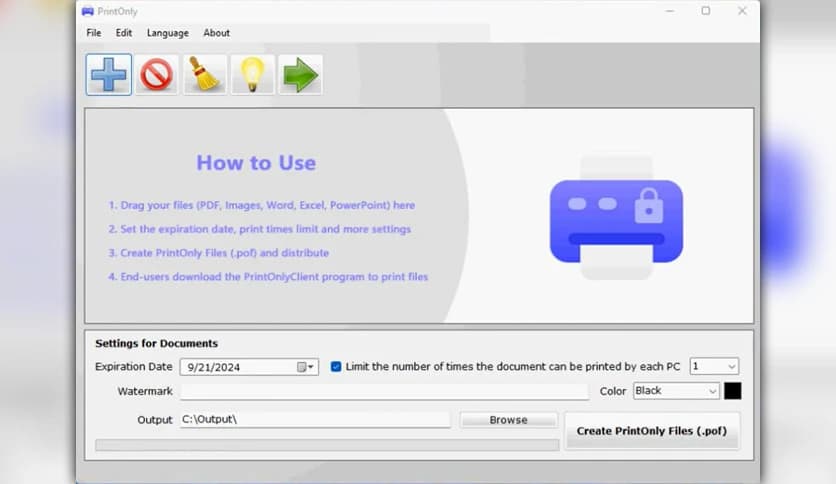Click the Watermark text field
Viewport: 836px width, 484px height.
pos(384,392)
